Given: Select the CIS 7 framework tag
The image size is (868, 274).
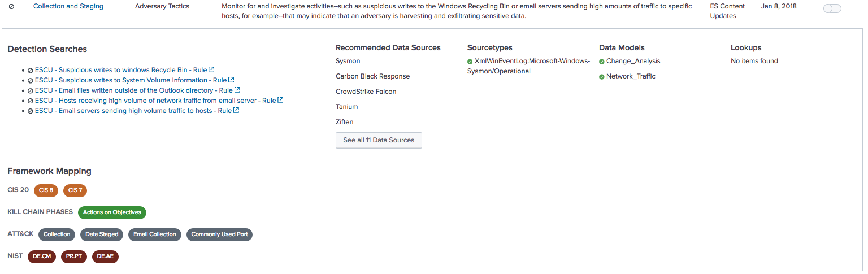Looking at the screenshot, I should [x=75, y=190].
